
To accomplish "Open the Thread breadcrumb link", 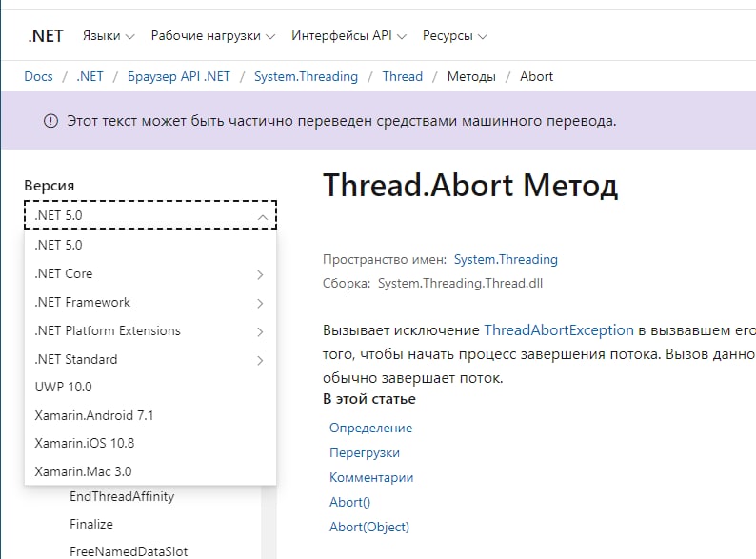I will pyautogui.click(x=403, y=77).
